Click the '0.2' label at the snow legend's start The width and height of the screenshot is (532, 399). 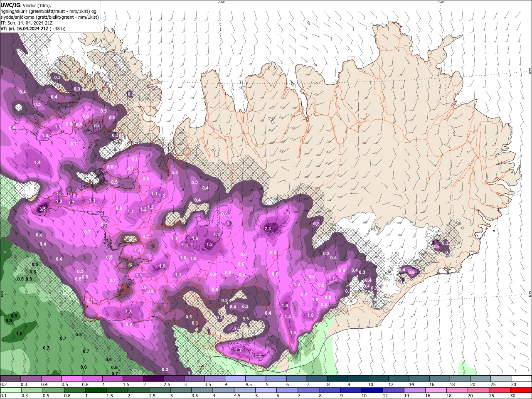[x=3, y=384]
